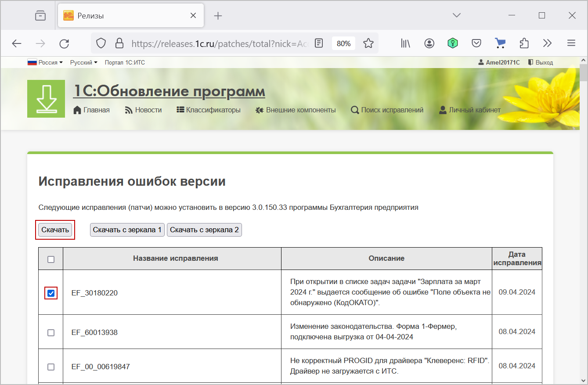Reload the current page
Viewport: 588px width, 385px height.
pos(64,43)
